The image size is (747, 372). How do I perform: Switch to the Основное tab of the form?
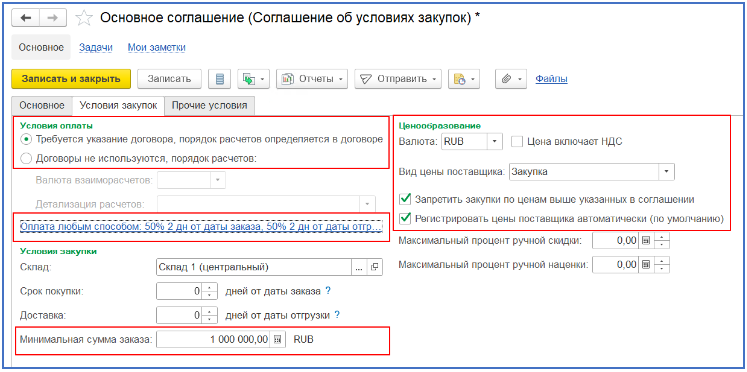[x=41, y=105]
